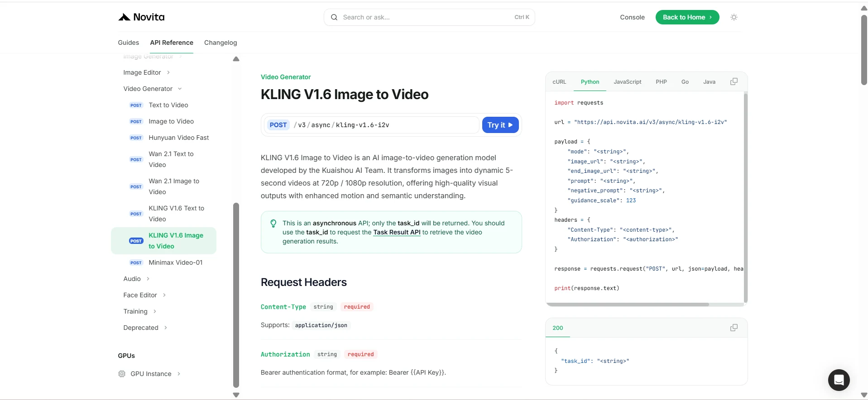This screenshot has height=400, width=868.
Task: Open Hunyuan Video Fast in sidebar
Action: (179, 138)
